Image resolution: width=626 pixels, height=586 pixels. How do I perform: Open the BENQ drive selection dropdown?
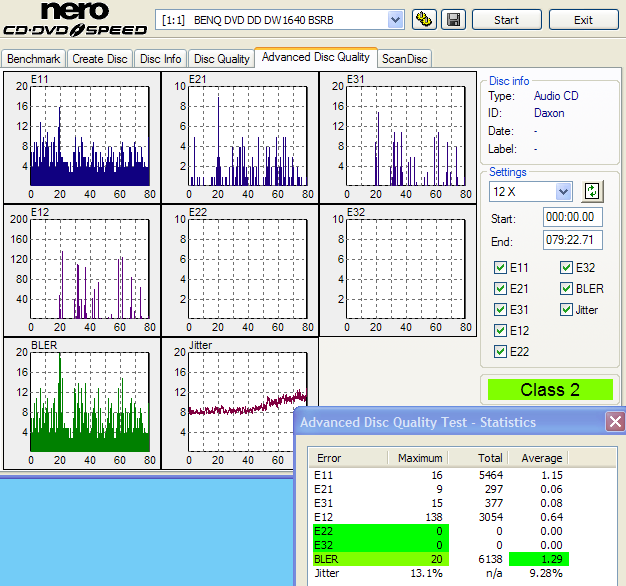coord(394,20)
